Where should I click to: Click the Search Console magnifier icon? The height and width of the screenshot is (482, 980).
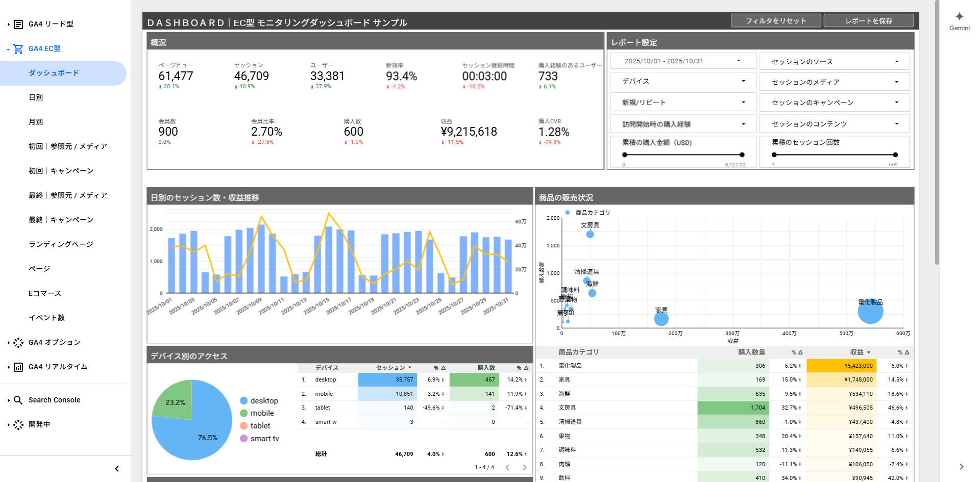[18, 400]
